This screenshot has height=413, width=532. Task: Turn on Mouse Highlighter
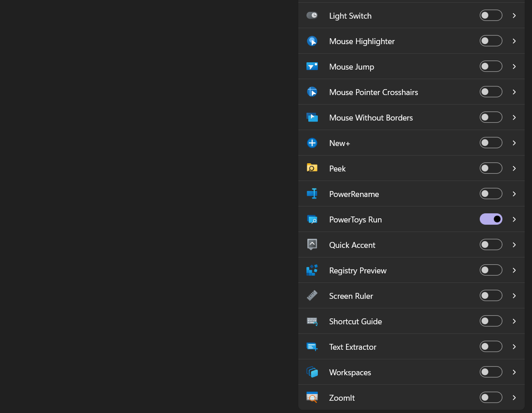pos(491,41)
